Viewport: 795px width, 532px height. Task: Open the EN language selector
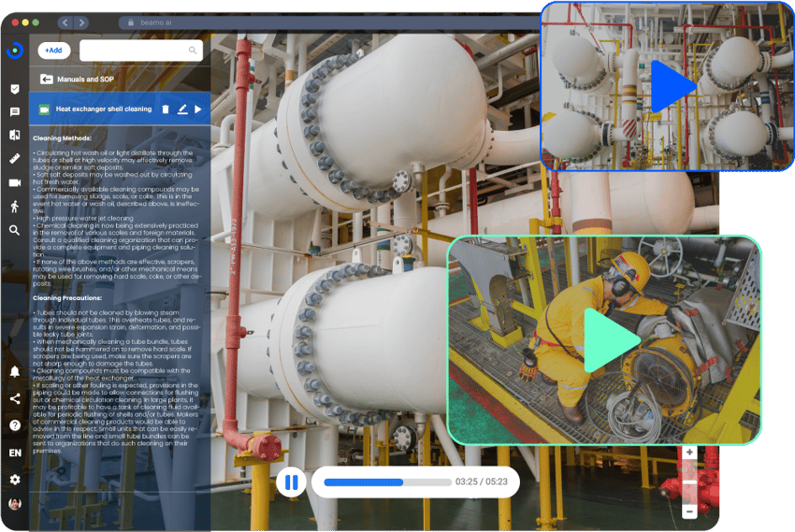15,453
